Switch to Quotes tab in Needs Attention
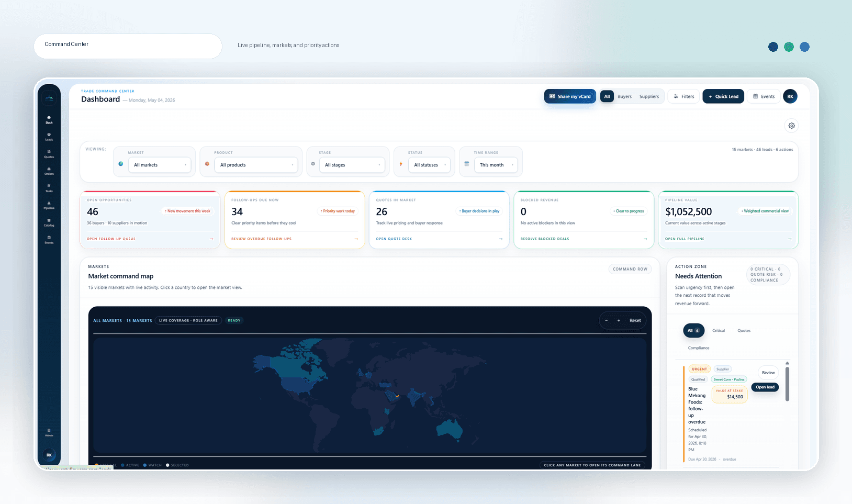 pos(744,331)
